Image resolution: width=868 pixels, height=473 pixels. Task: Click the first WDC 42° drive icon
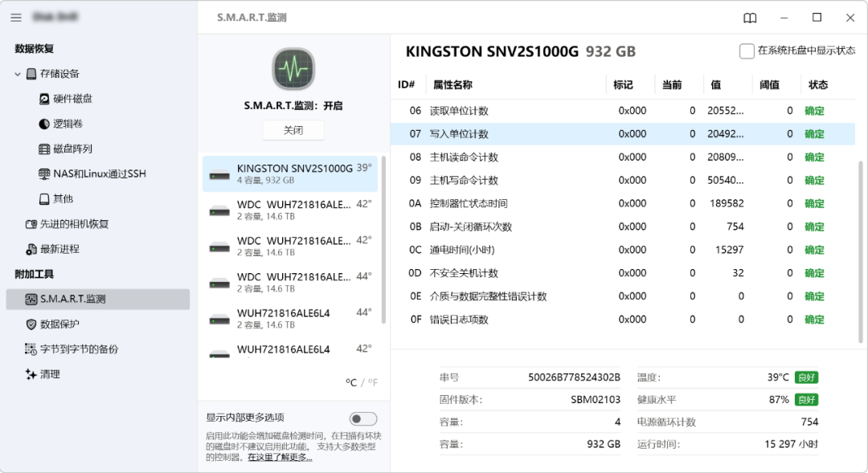point(219,211)
